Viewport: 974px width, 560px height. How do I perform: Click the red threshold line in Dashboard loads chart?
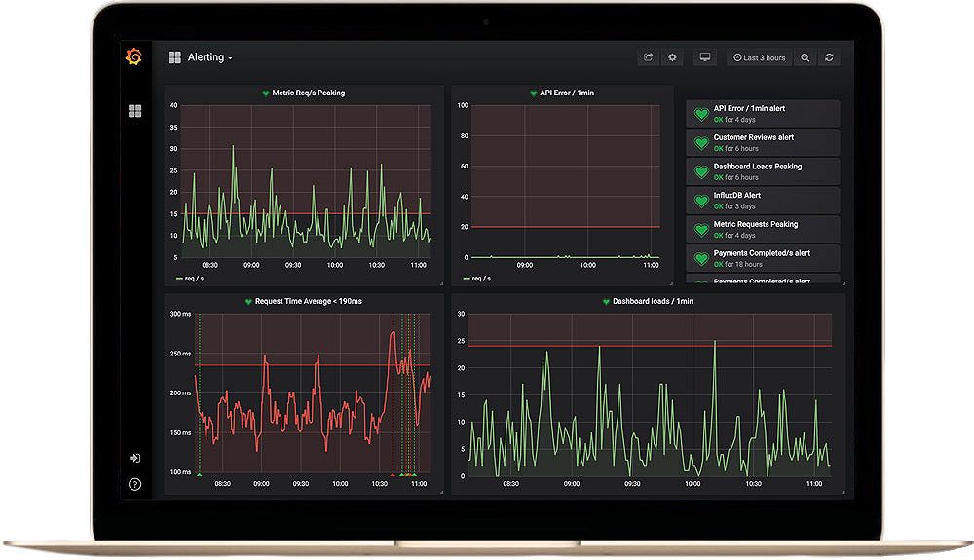tap(650, 345)
